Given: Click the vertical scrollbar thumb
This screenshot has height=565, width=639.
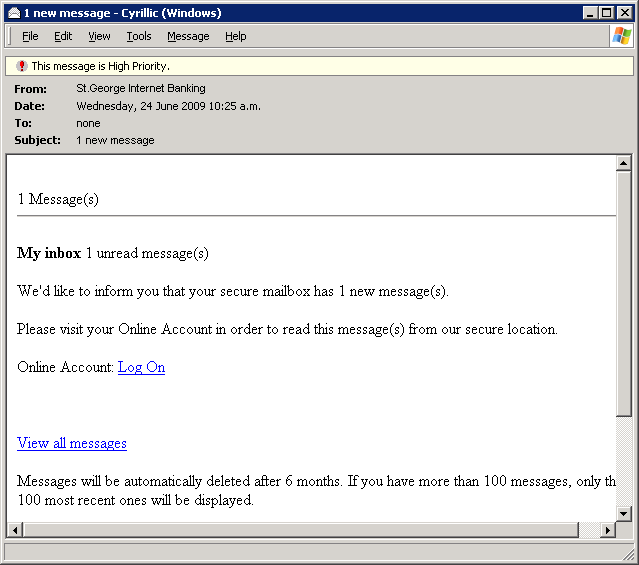Looking at the screenshot, I should pyautogui.click(x=623, y=294).
